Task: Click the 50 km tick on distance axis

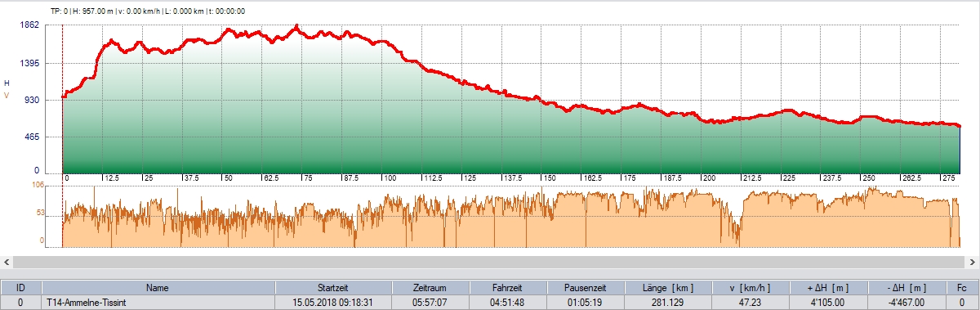Action: pyautogui.click(x=228, y=177)
